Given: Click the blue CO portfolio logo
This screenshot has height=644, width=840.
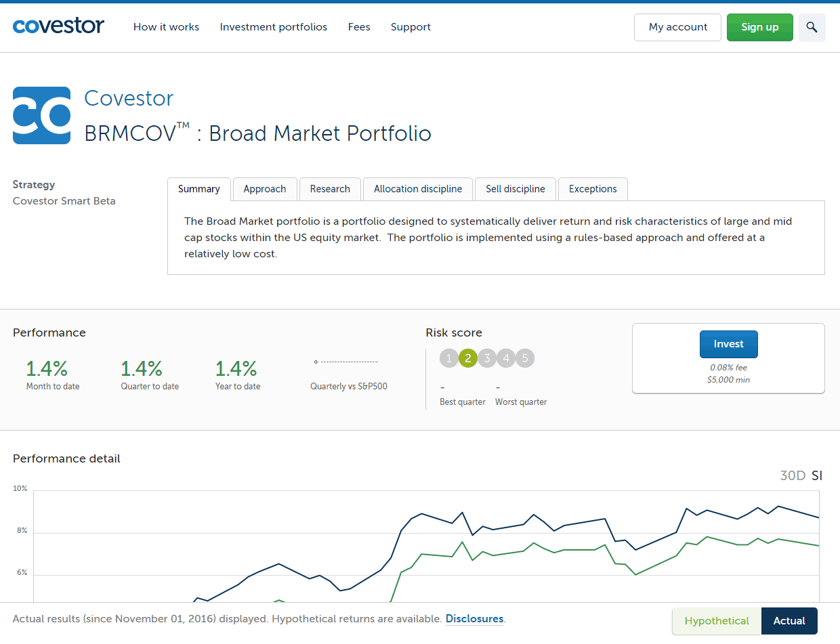Looking at the screenshot, I should click(x=41, y=115).
